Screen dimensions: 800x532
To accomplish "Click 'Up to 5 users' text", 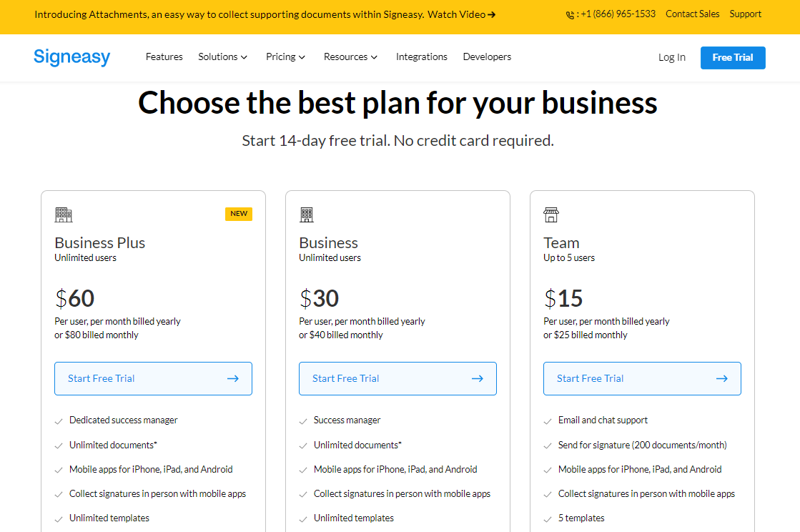I will click(x=569, y=258).
